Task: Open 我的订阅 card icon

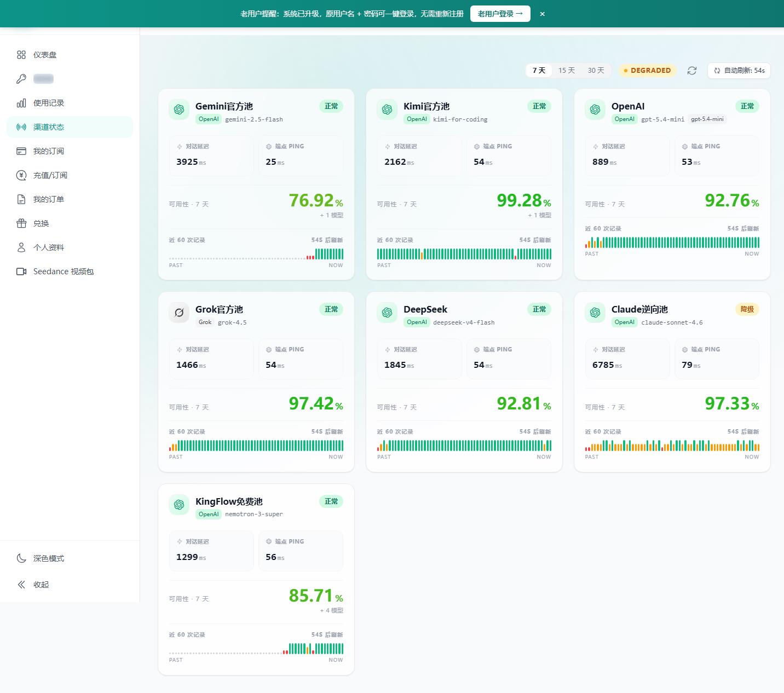Action: click(x=21, y=151)
